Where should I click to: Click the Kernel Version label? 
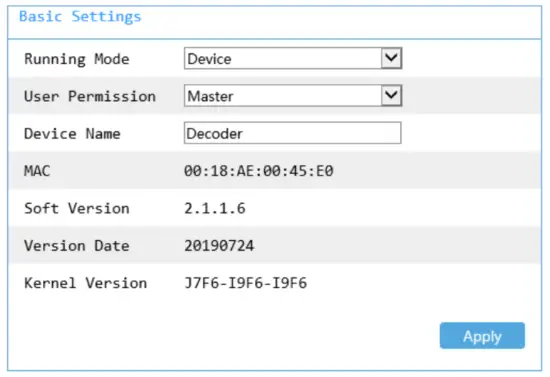point(86,283)
